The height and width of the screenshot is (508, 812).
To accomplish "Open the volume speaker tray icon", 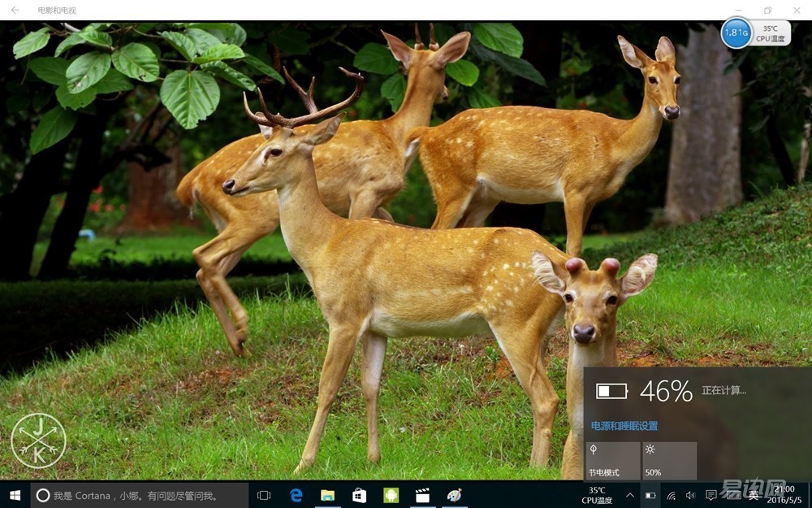I will (x=690, y=496).
